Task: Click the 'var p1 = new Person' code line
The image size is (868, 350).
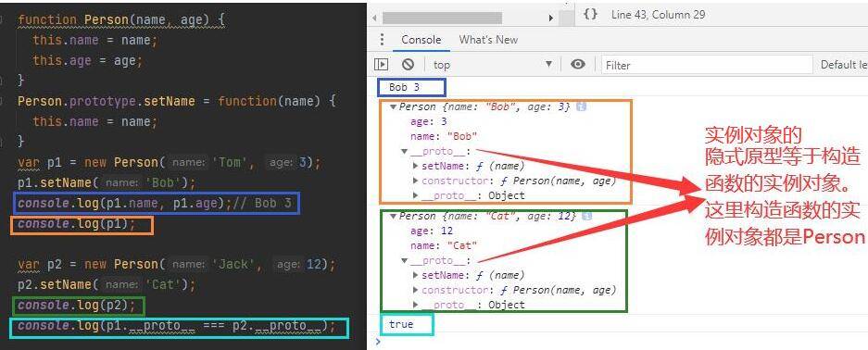Action: (x=169, y=163)
